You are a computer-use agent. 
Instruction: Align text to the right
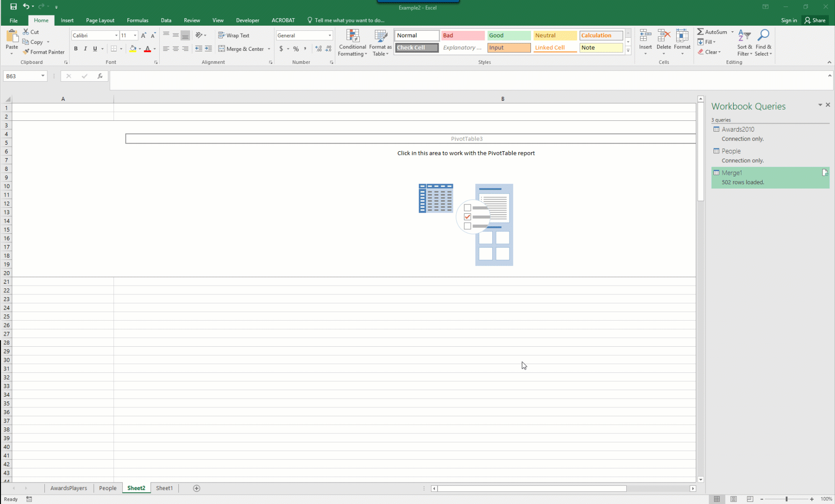[x=185, y=49]
